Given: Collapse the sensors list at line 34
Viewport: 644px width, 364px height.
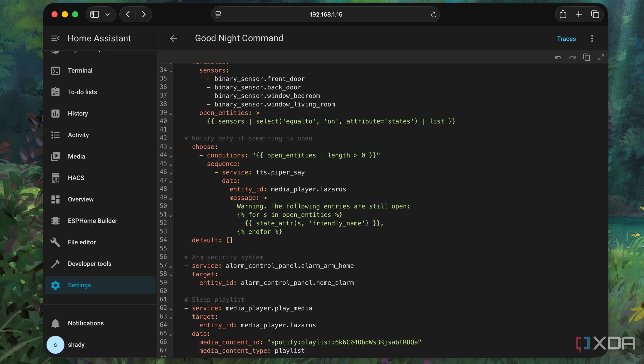Looking at the screenshot, I should (171, 71).
